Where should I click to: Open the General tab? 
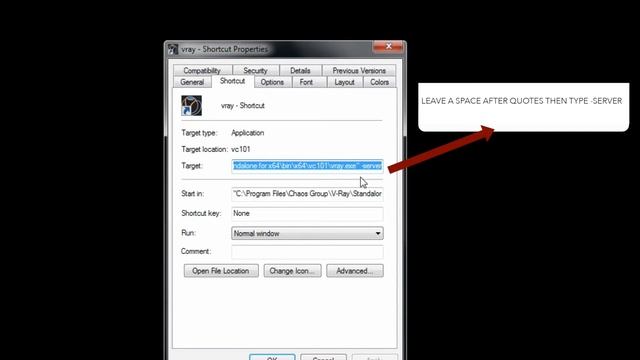pos(192,82)
